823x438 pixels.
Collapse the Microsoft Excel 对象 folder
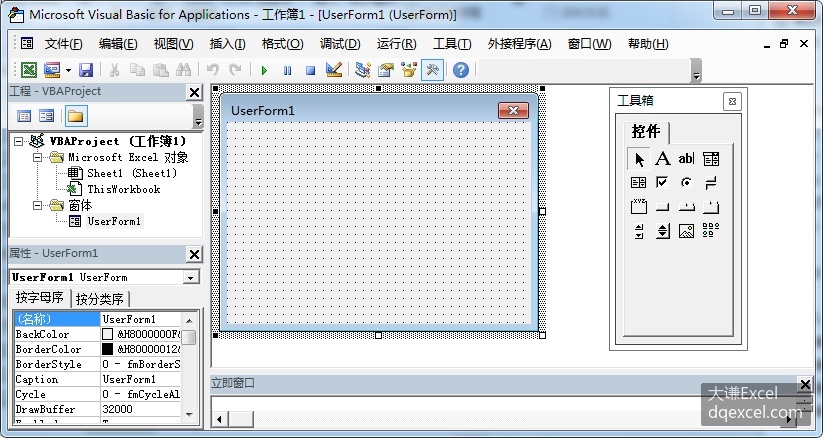pyautogui.click(x=38, y=157)
